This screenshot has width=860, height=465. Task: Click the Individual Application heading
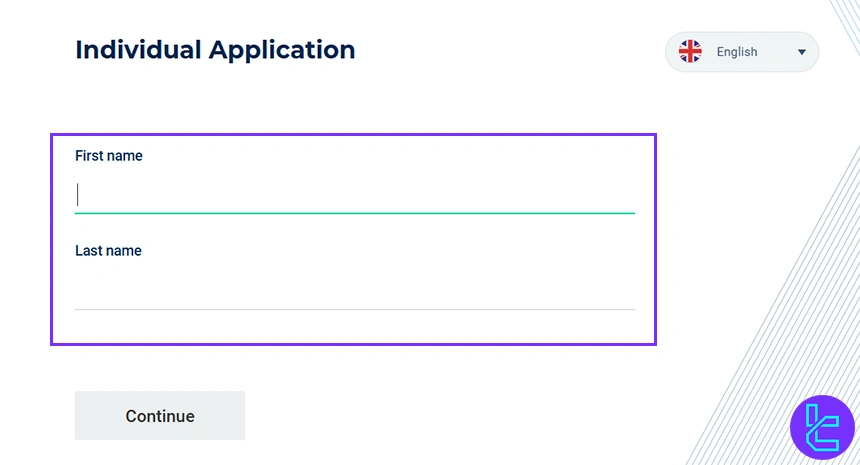coord(215,49)
